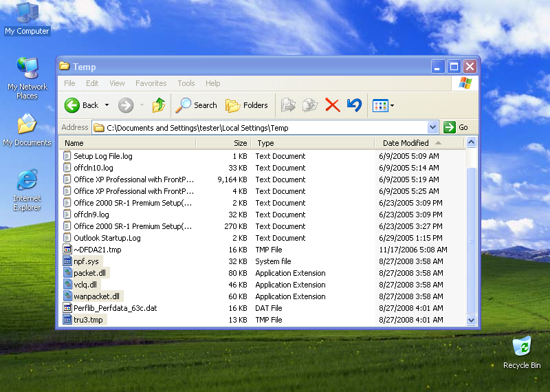550x392 pixels.
Task: Sort by the Size column header
Action: tap(223, 143)
